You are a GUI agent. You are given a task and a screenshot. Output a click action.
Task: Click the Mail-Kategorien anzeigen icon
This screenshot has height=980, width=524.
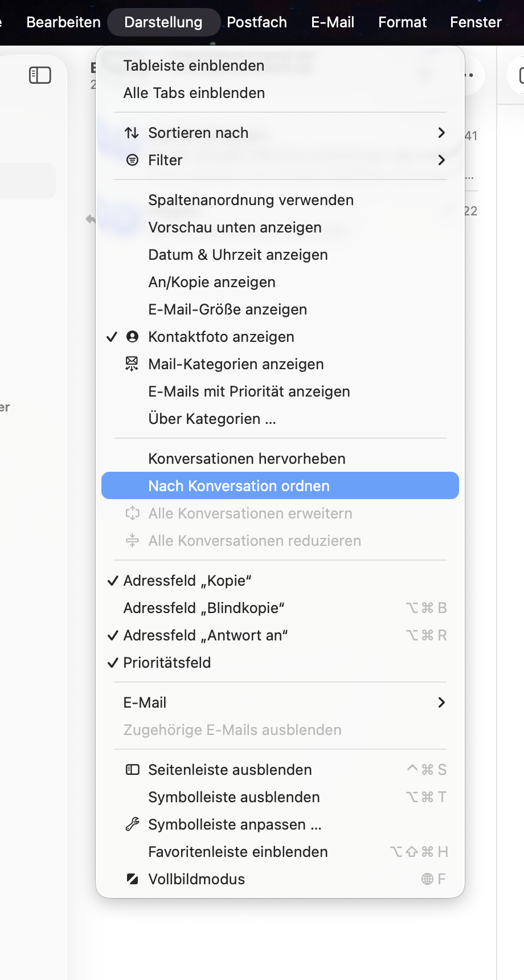[x=132, y=364]
